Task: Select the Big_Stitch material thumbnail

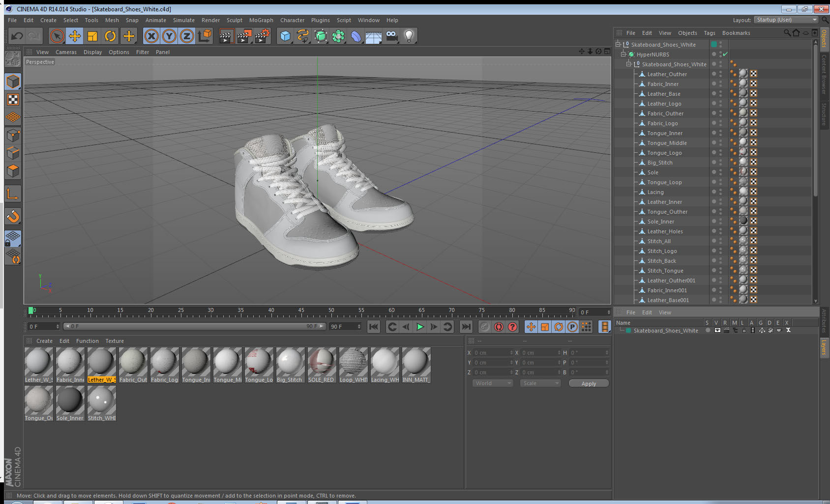Action: tap(290, 364)
